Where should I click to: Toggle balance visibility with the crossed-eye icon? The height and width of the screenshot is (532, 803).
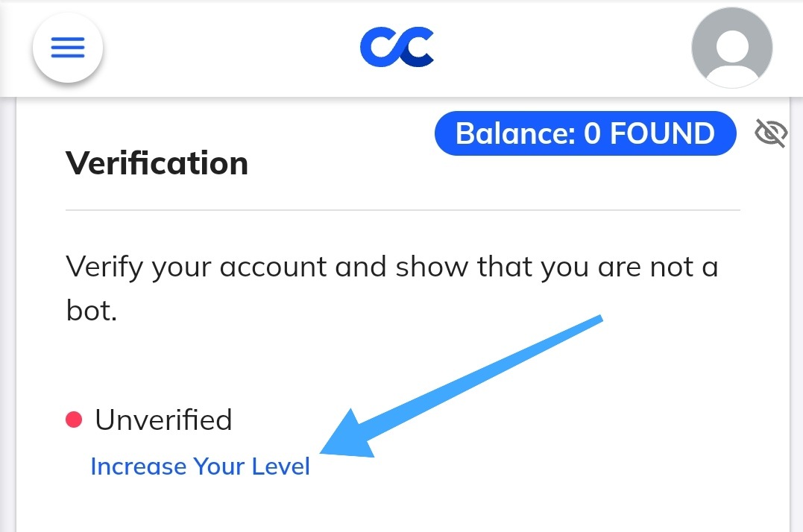tap(770, 134)
